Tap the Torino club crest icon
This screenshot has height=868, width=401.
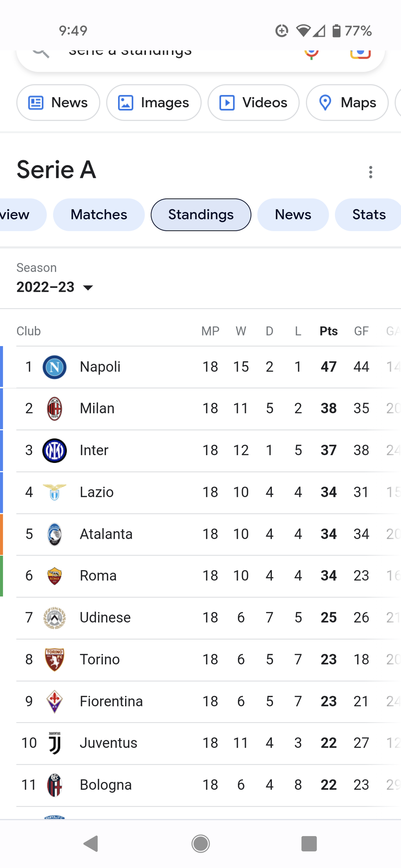(x=55, y=659)
